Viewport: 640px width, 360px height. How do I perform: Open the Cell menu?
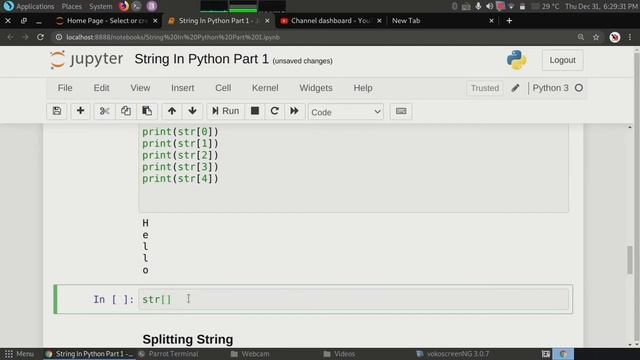[x=223, y=88]
